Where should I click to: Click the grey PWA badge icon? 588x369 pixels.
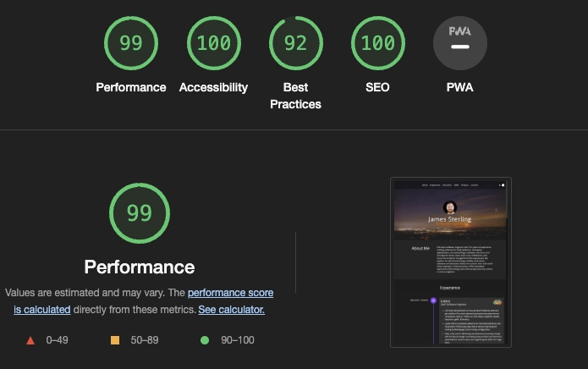pyautogui.click(x=459, y=43)
